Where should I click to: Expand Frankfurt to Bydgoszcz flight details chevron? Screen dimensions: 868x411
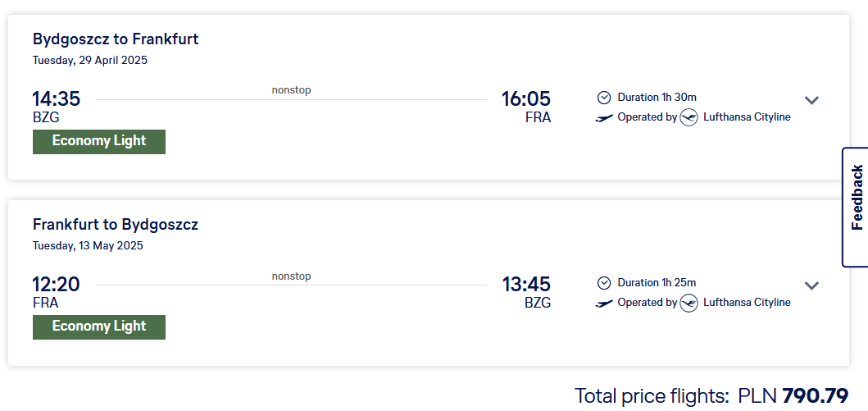(x=811, y=285)
